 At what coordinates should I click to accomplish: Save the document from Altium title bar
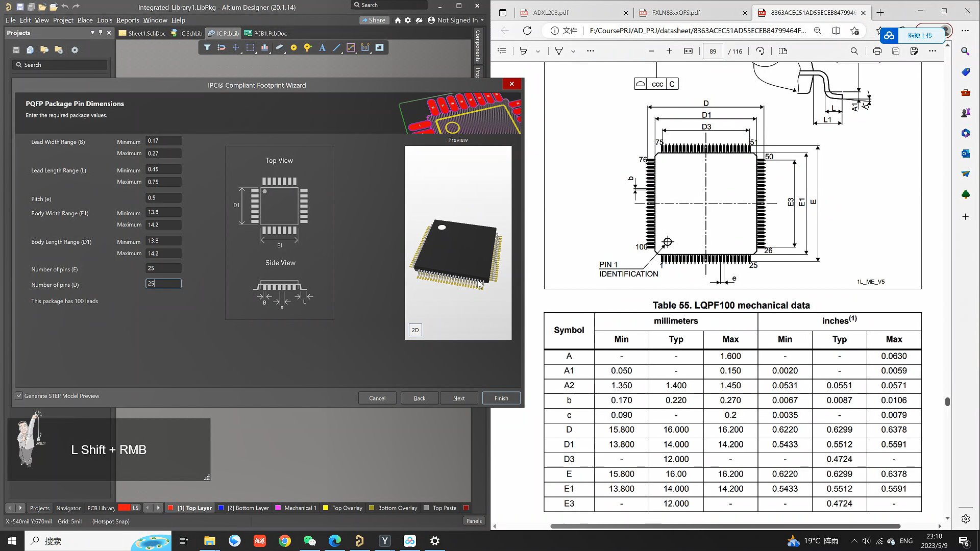20,7
